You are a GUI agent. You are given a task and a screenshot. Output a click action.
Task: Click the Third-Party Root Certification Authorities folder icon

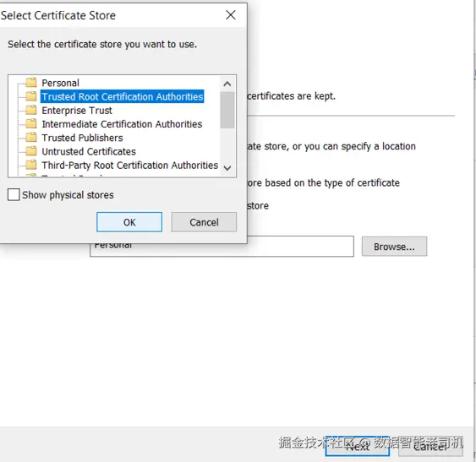(31, 165)
